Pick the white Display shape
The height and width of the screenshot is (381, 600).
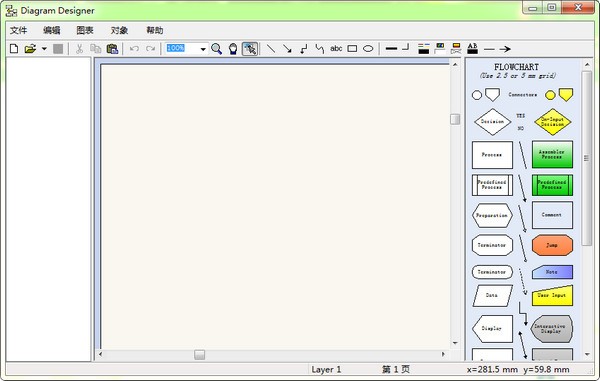[492, 329]
